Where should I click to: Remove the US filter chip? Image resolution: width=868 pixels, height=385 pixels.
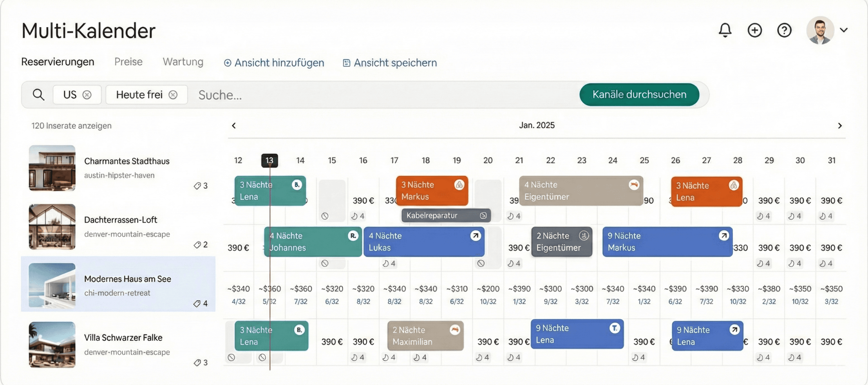[x=87, y=95]
